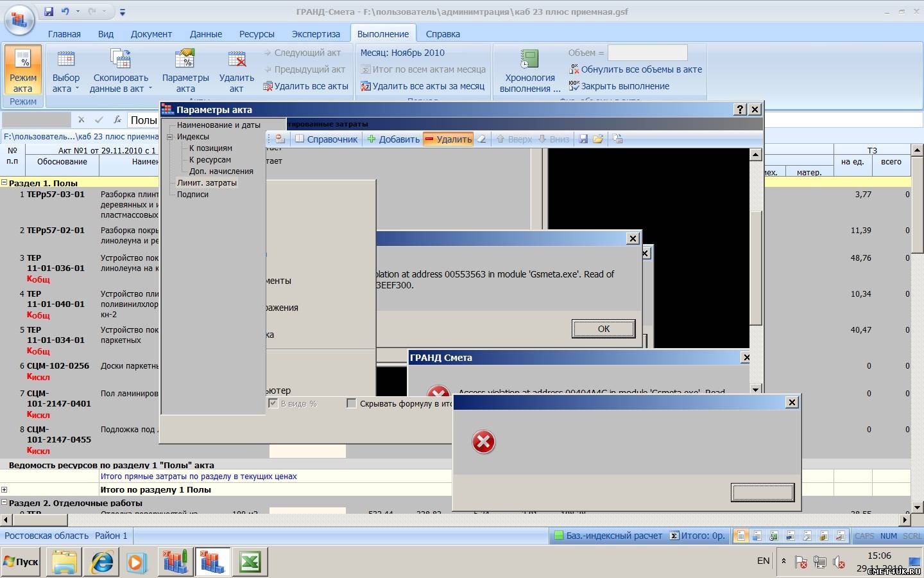The height and width of the screenshot is (578, 924).
Task: Open the Скопировать данные в акт dropdown
Action: pos(121,70)
